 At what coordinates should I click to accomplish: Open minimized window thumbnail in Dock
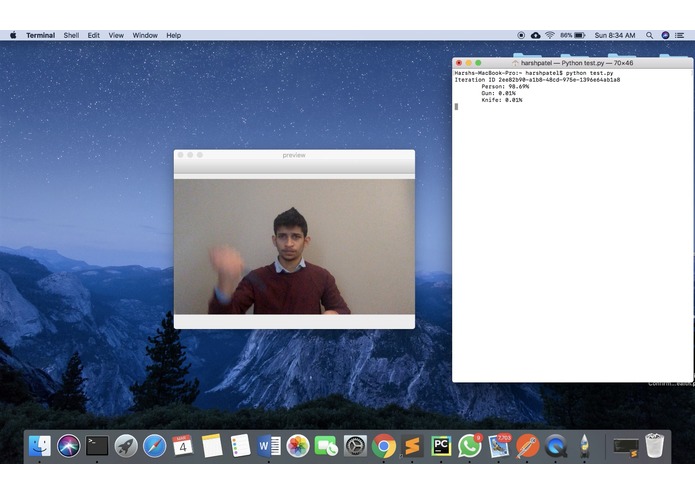[626, 447]
